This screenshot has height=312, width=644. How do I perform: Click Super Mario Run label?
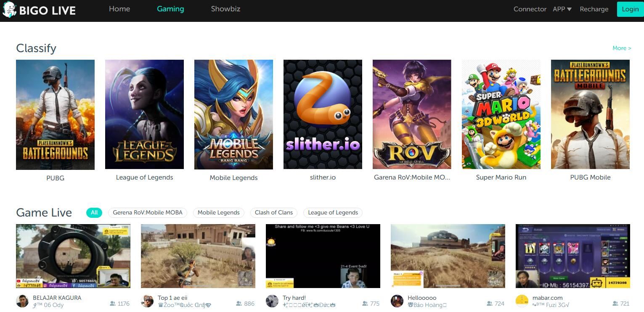[501, 177]
